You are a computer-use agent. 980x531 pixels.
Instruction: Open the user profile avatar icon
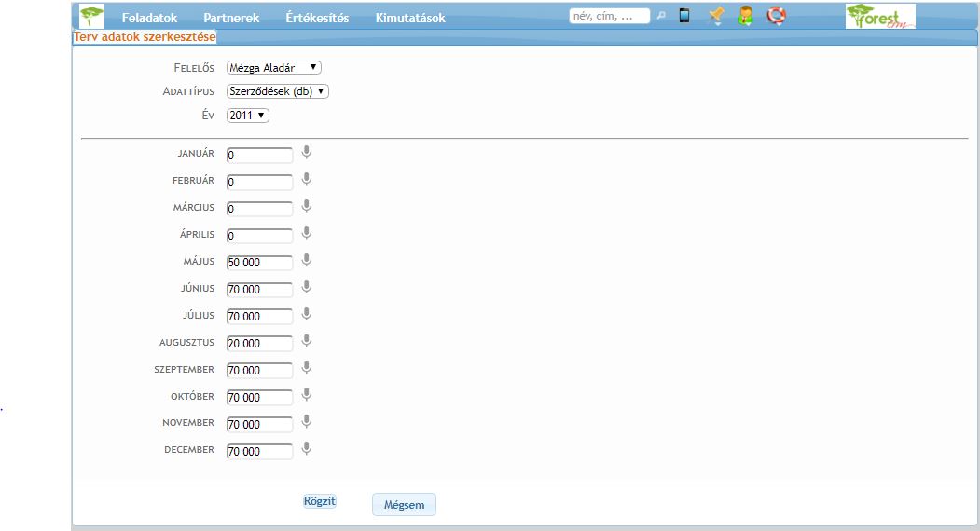pos(746,16)
